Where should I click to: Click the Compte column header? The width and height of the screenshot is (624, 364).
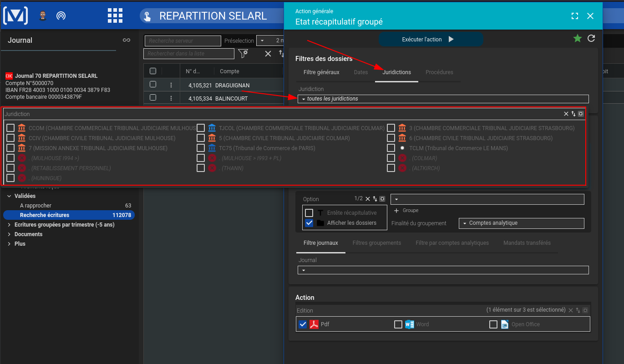(229, 71)
